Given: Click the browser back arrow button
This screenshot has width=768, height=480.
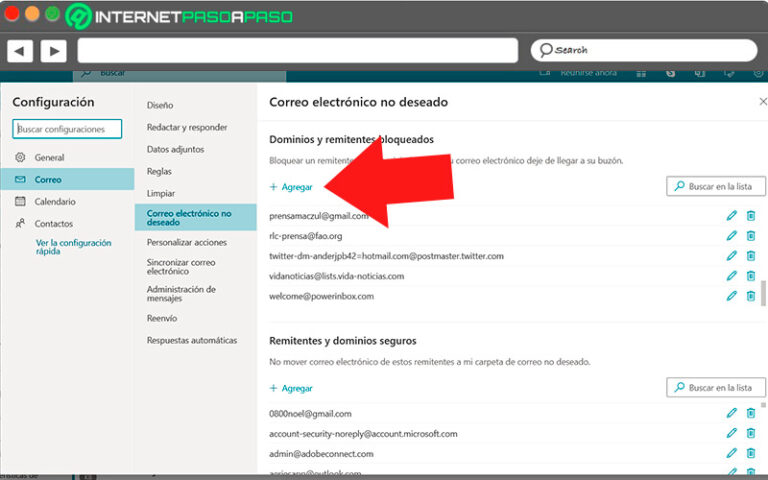Looking at the screenshot, I should [20, 51].
